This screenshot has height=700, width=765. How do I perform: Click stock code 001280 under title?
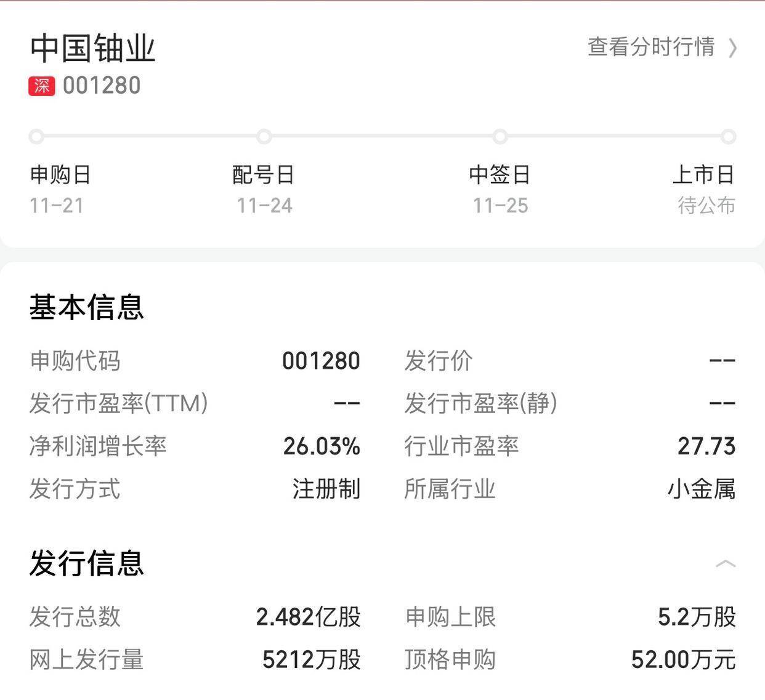[102, 86]
